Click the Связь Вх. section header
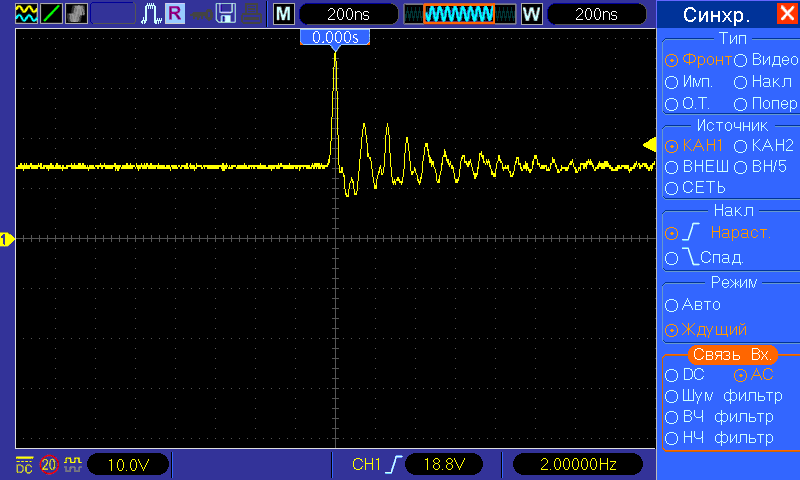 pos(732,354)
